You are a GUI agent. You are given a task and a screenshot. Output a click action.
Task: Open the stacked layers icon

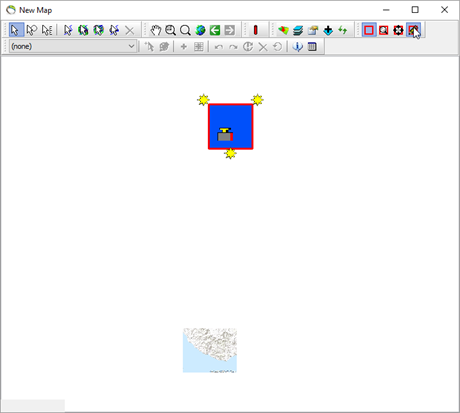[x=298, y=30]
